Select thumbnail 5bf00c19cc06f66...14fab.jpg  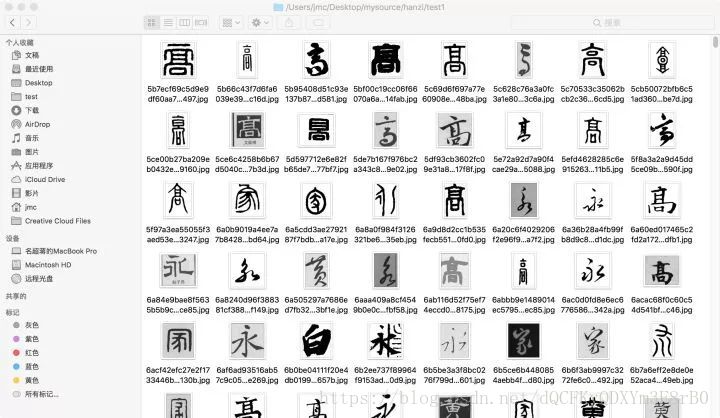385,60
